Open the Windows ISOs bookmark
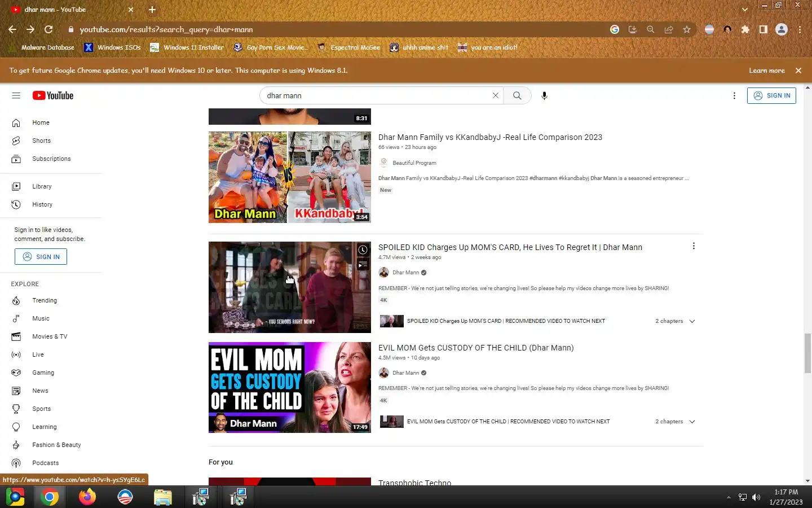 pos(113,47)
